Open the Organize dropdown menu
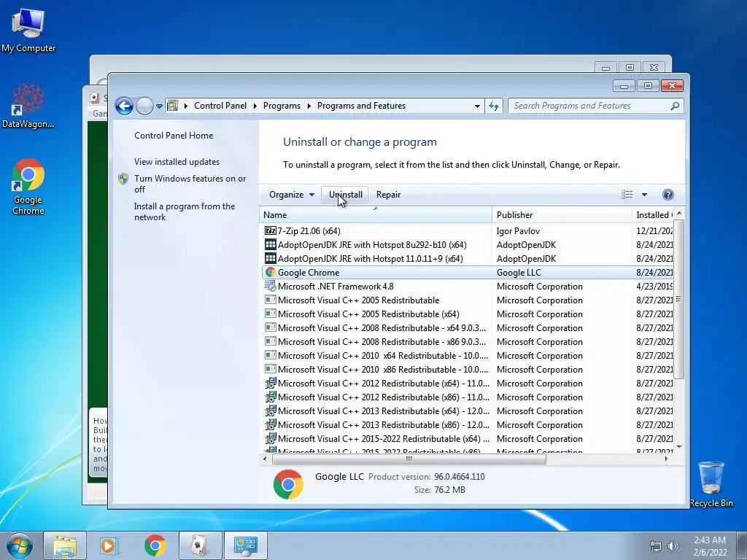 (x=291, y=194)
